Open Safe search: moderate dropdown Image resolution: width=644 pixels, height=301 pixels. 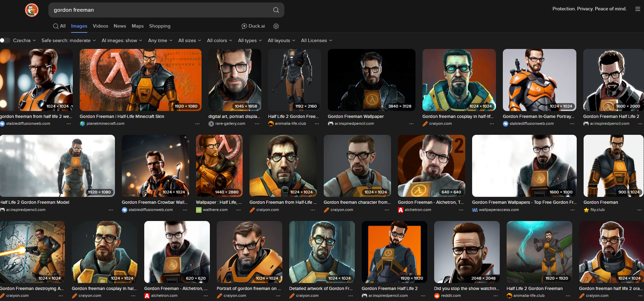tap(69, 41)
